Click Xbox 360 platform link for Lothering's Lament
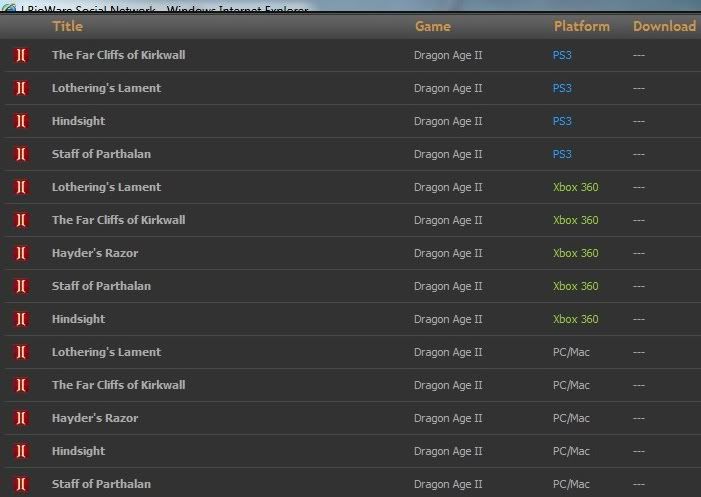Screen dimensions: 701x497 [x=576, y=187]
